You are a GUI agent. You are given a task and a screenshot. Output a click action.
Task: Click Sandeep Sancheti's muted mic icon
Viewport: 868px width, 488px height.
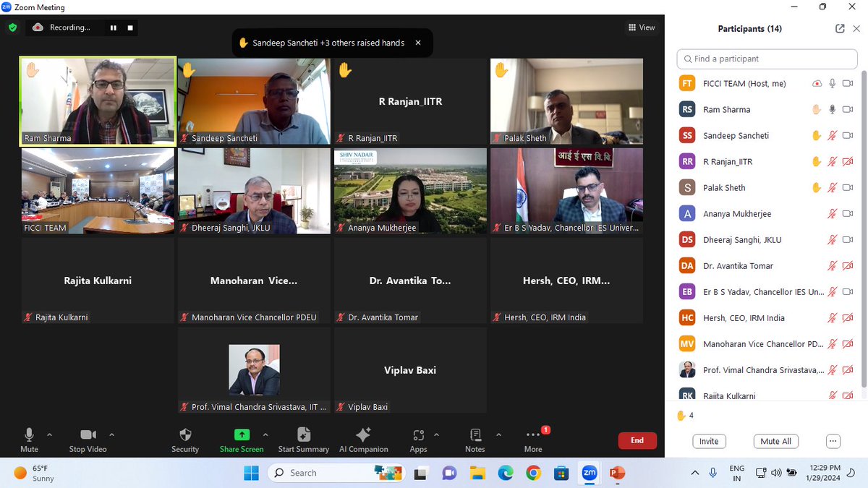[x=833, y=136]
